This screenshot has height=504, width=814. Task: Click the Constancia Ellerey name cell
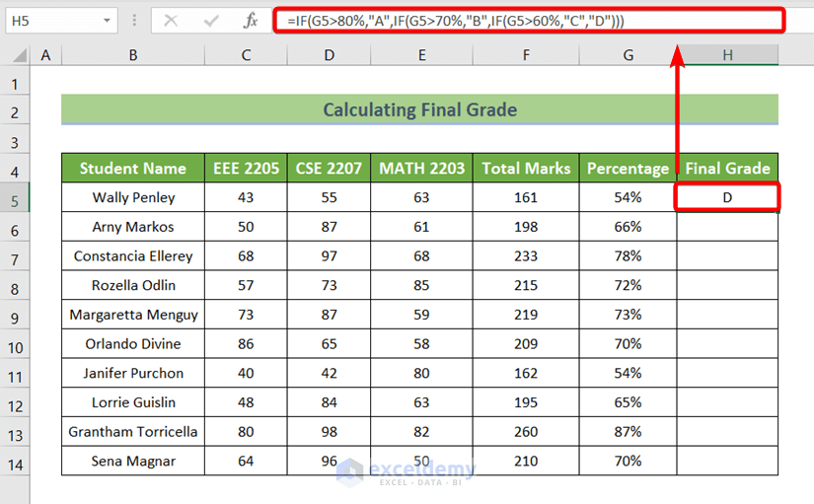point(133,255)
